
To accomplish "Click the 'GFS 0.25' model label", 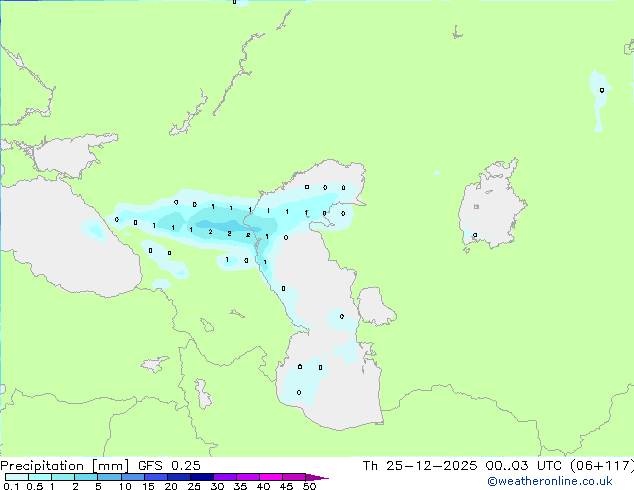I will click(x=169, y=466).
